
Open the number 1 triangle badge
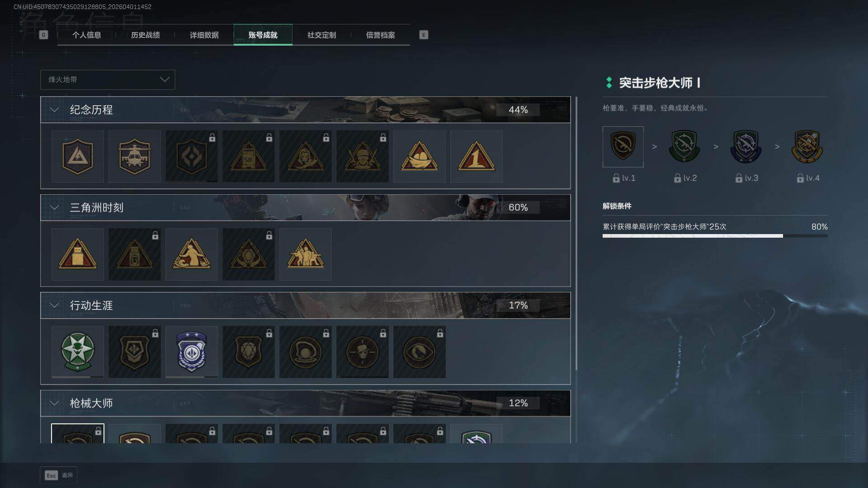[x=476, y=156]
